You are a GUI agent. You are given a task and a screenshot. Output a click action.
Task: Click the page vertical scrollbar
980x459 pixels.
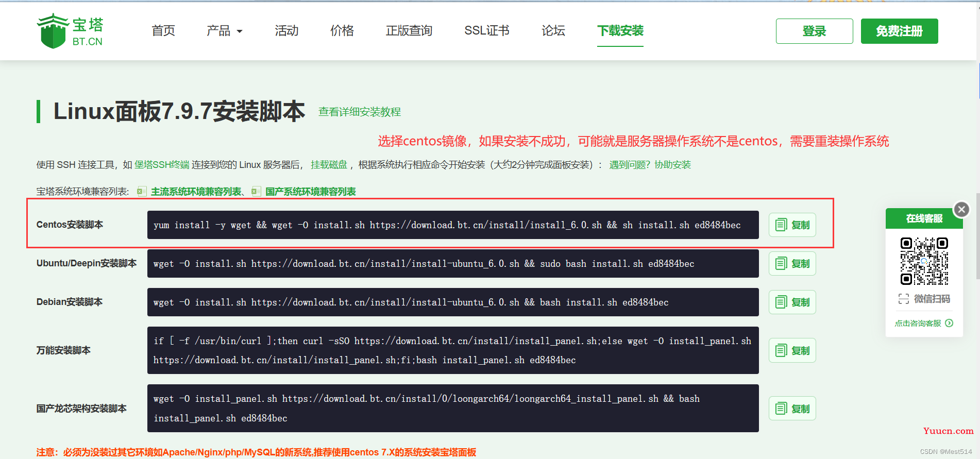(978, 236)
